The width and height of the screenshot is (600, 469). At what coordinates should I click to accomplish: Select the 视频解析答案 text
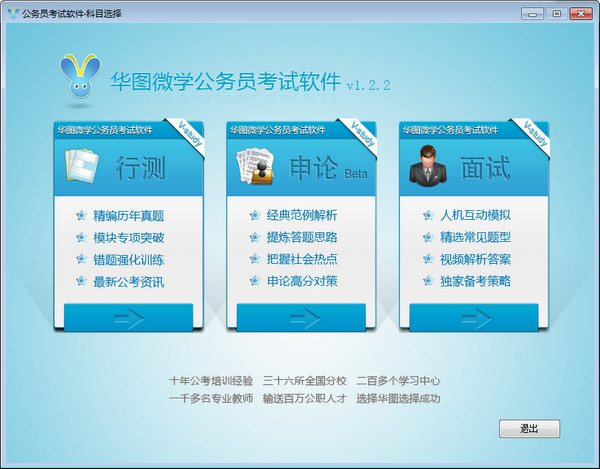pos(475,259)
